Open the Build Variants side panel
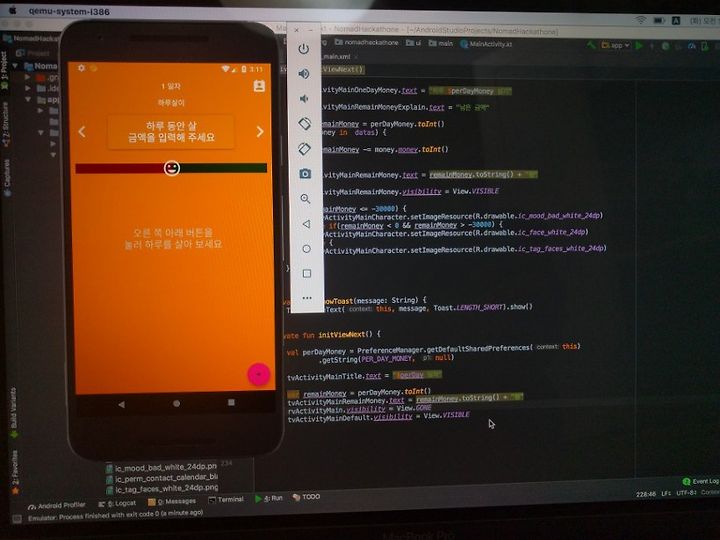Viewport: 720px width, 540px height. 14,412
